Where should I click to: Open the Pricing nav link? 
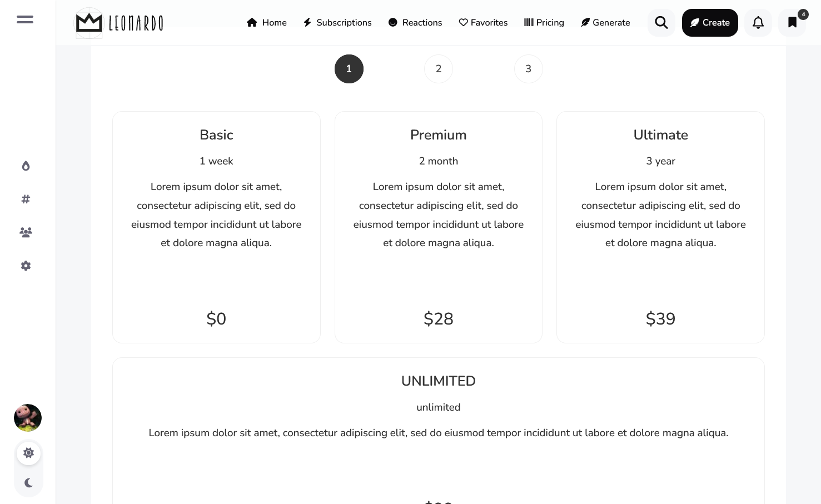(x=544, y=23)
